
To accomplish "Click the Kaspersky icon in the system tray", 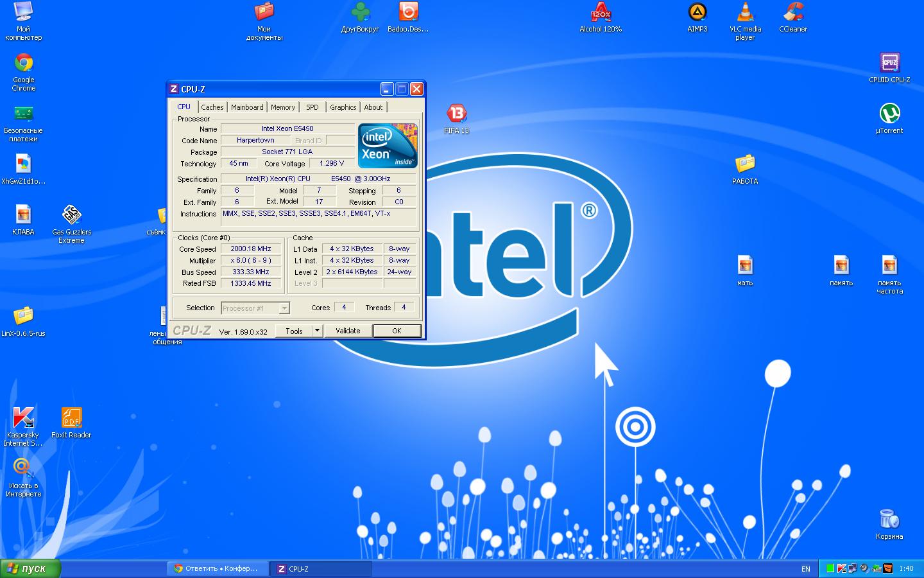I will (x=842, y=568).
